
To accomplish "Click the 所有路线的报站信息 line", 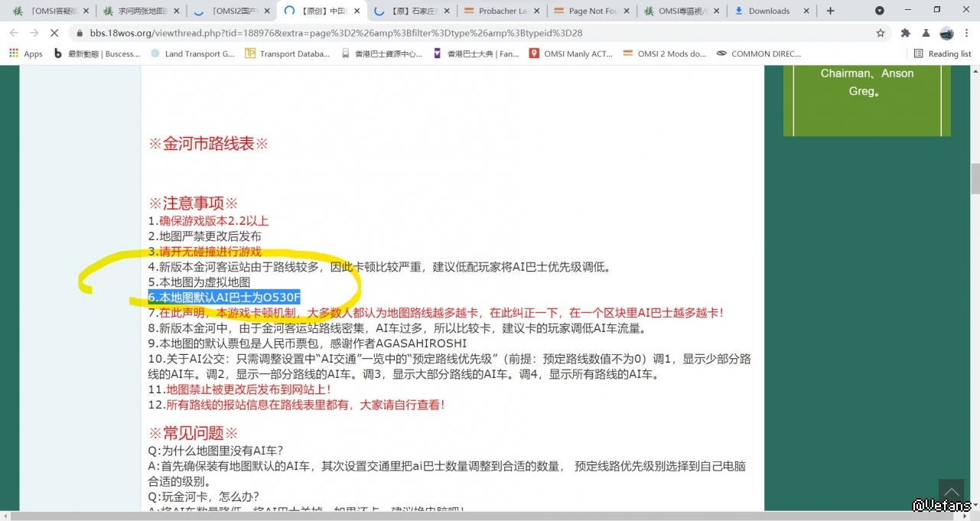I will tap(296, 405).
